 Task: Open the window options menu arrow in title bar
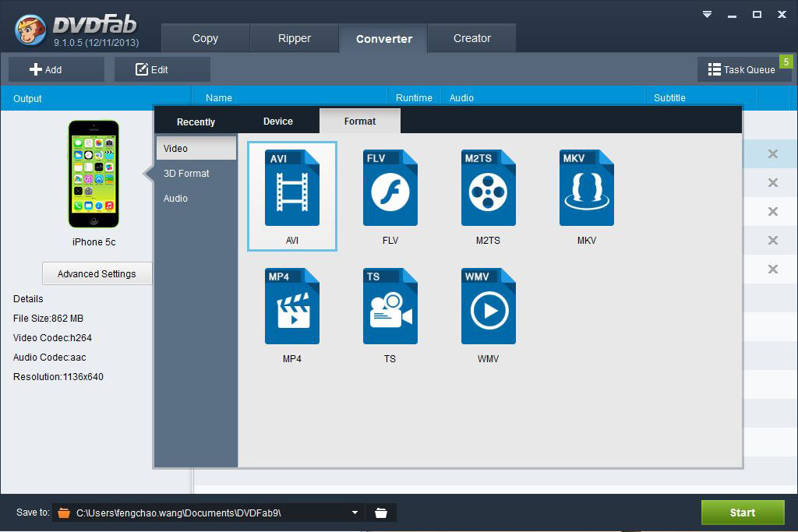pos(707,14)
